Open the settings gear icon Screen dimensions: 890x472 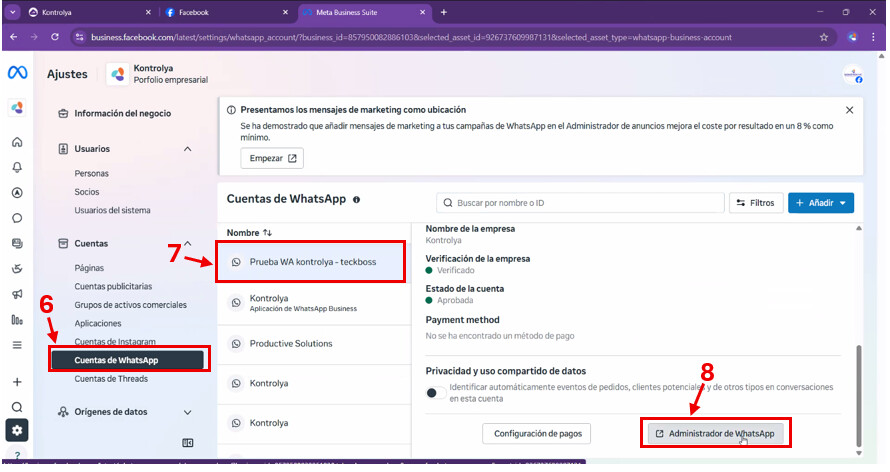point(17,431)
